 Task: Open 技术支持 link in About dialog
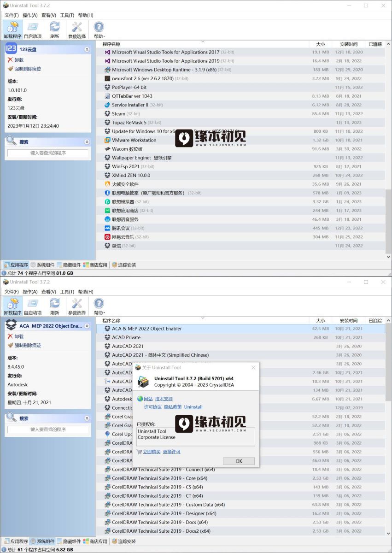pyautogui.click(x=164, y=399)
